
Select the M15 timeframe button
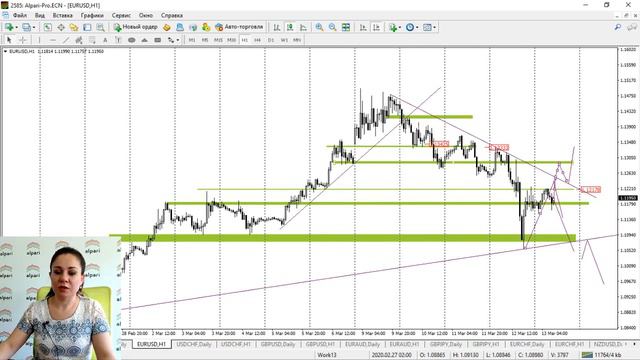click(x=218, y=40)
